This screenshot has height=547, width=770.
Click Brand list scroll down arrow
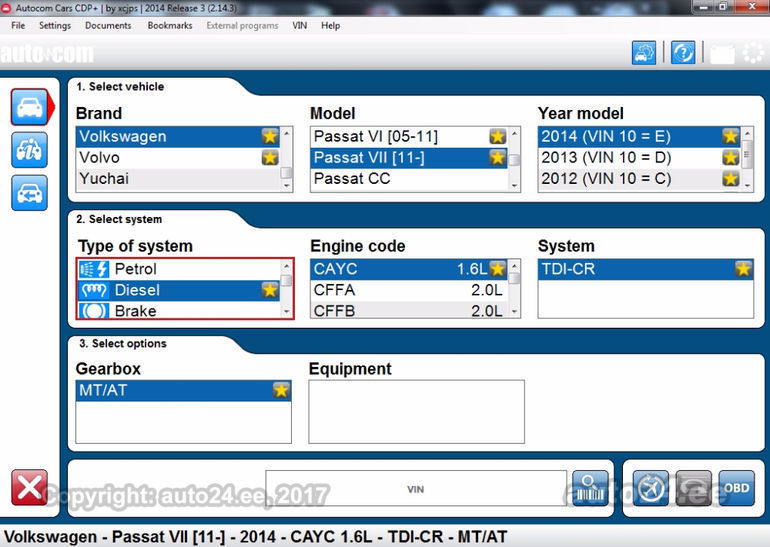tap(287, 186)
